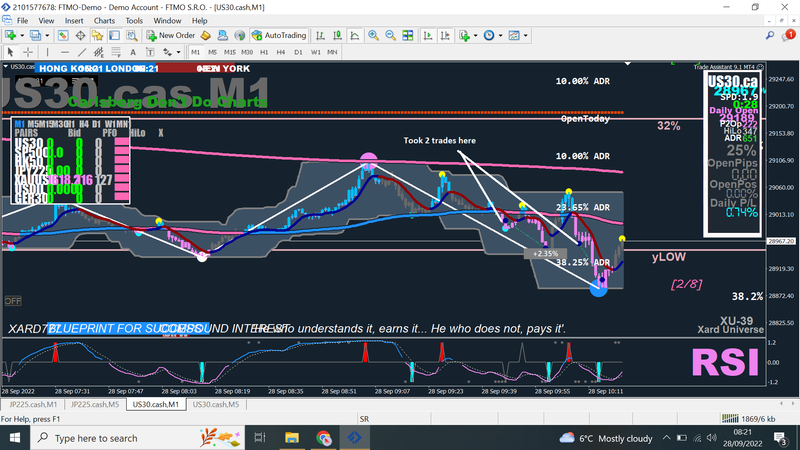
Task: Toggle the Navigator panel icon
Action: click(x=97, y=35)
